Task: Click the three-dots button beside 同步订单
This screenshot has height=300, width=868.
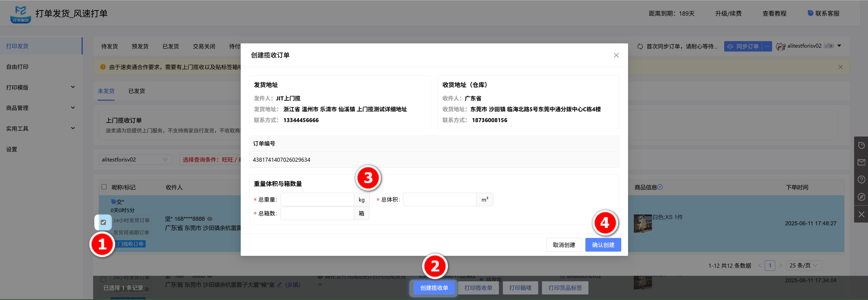Action: (x=767, y=46)
